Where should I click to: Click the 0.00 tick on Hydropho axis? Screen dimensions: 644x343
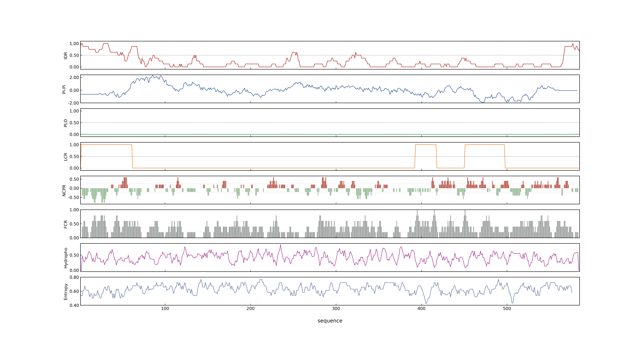click(74, 270)
